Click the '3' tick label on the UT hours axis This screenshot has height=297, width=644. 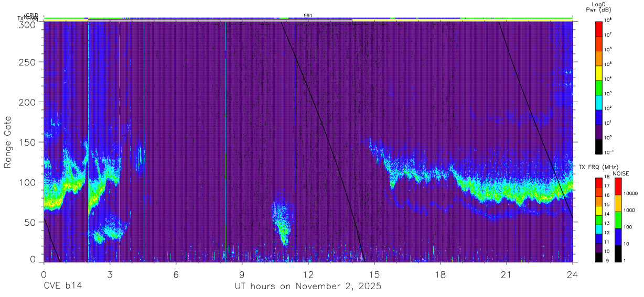pyautogui.click(x=110, y=274)
